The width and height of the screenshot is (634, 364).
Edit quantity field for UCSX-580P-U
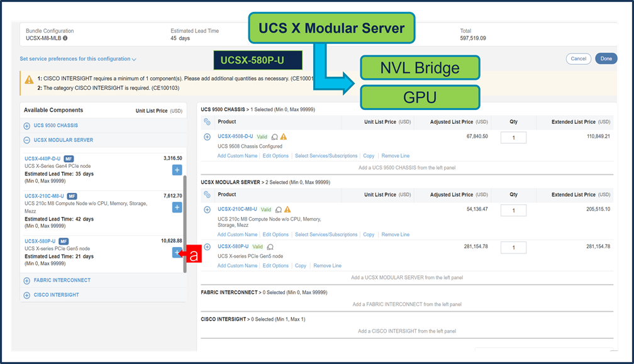(513, 248)
